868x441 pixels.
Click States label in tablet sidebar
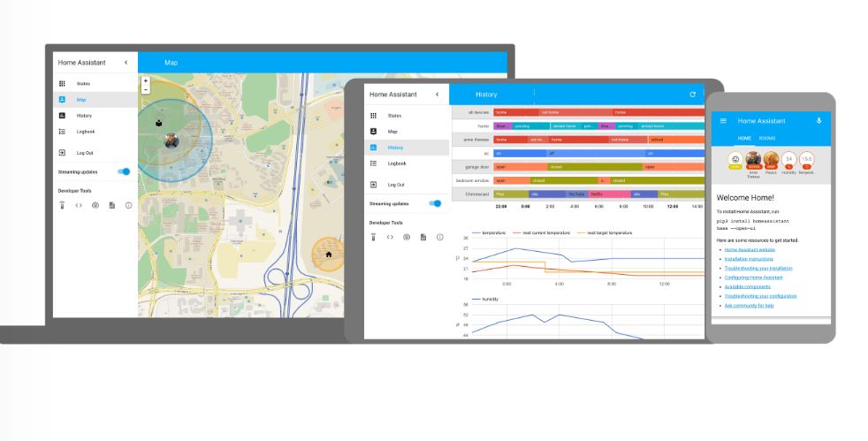pos(395,116)
